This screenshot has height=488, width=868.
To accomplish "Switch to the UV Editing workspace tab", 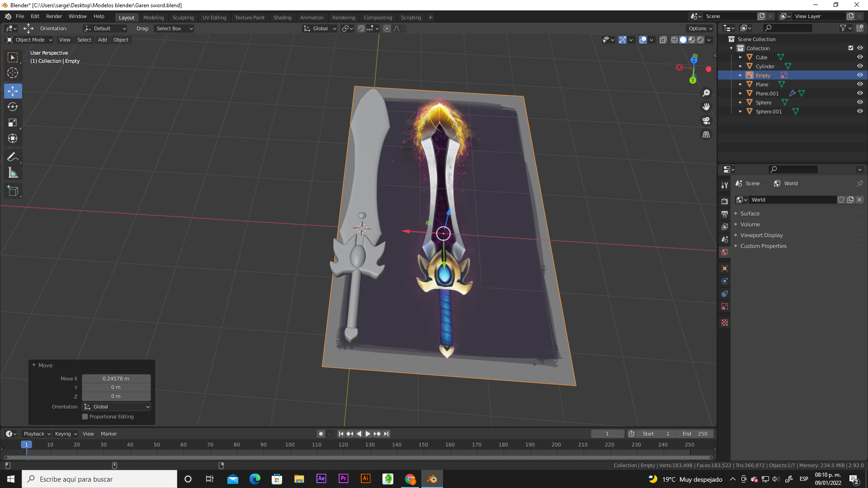I will point(214,18).
